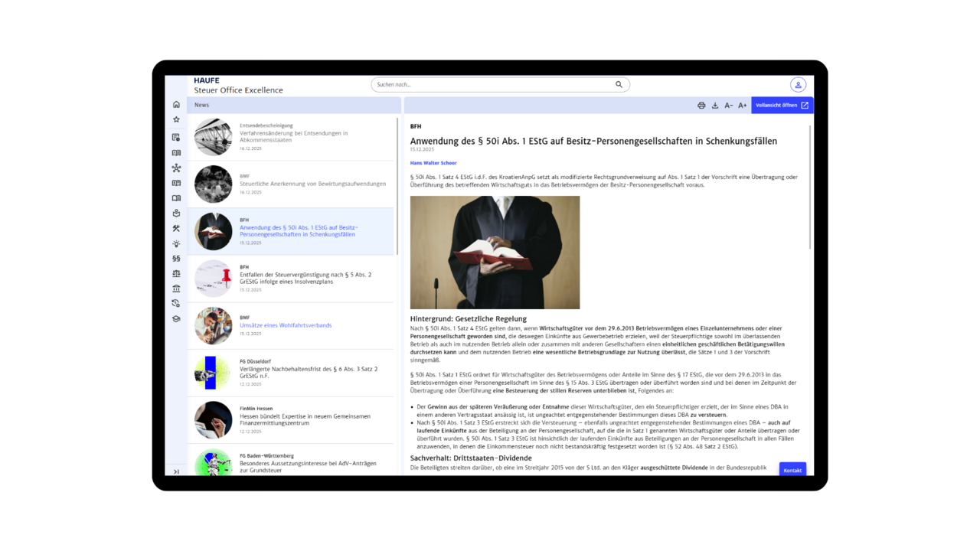
Task: Open news item 'Umsätze eines Wohlfahrtsverbands'
Action: click(x=286, y=325)
